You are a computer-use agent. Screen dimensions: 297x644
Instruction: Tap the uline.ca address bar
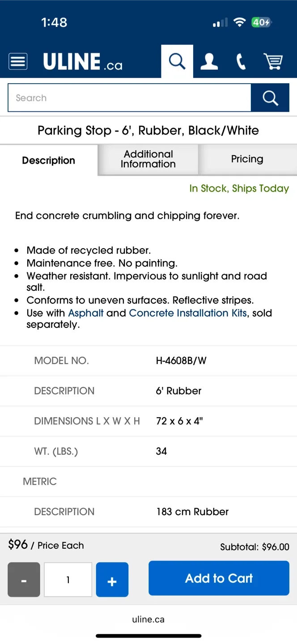click(x=148, y=619)
